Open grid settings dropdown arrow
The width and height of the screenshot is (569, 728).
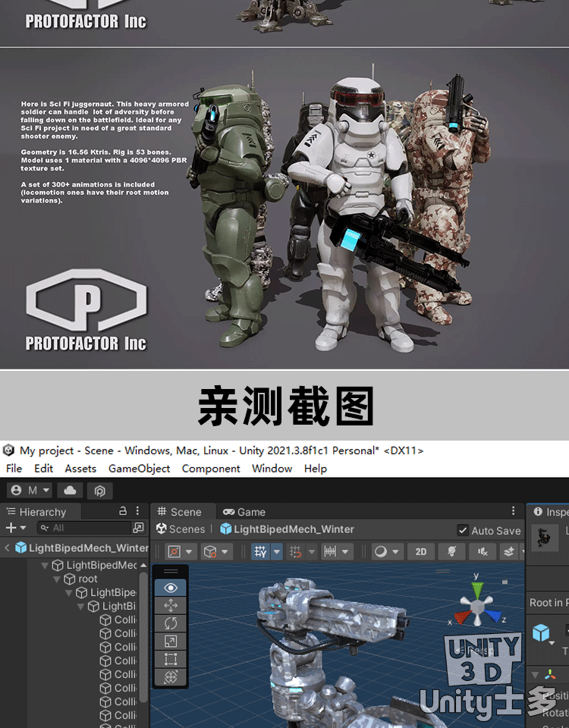[277, 551]
